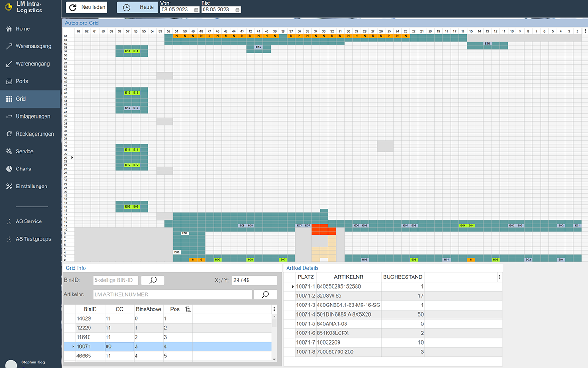
Task: Click the X / Y coordinates field
Action: click(254, 280)
